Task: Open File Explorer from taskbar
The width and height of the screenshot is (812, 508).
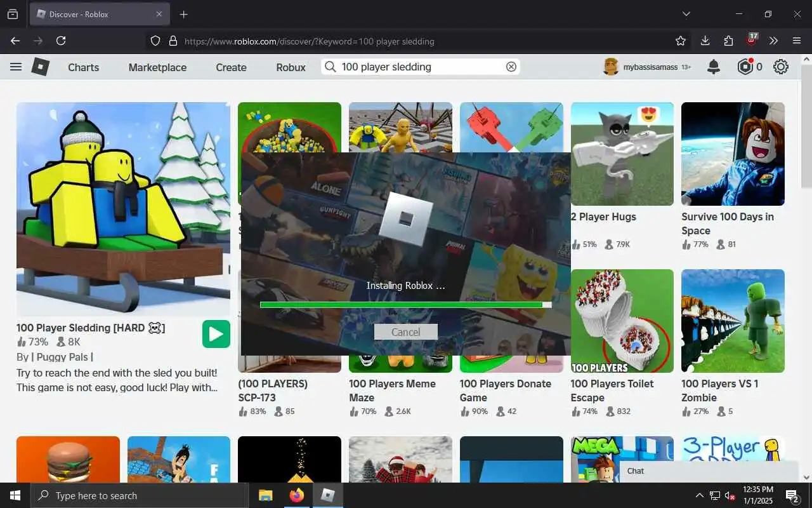Action: 266,495
